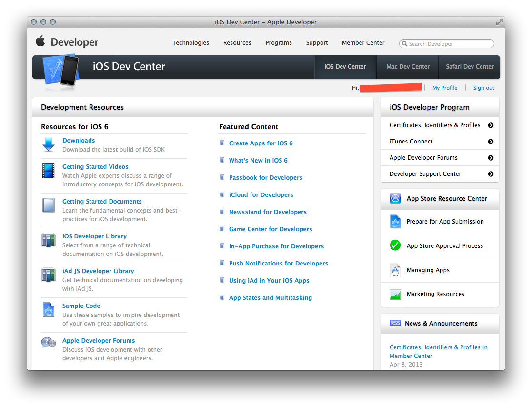Open the Game Center for Developers link
The width and height of the screenshot is (532, 408).
point(271,229)
